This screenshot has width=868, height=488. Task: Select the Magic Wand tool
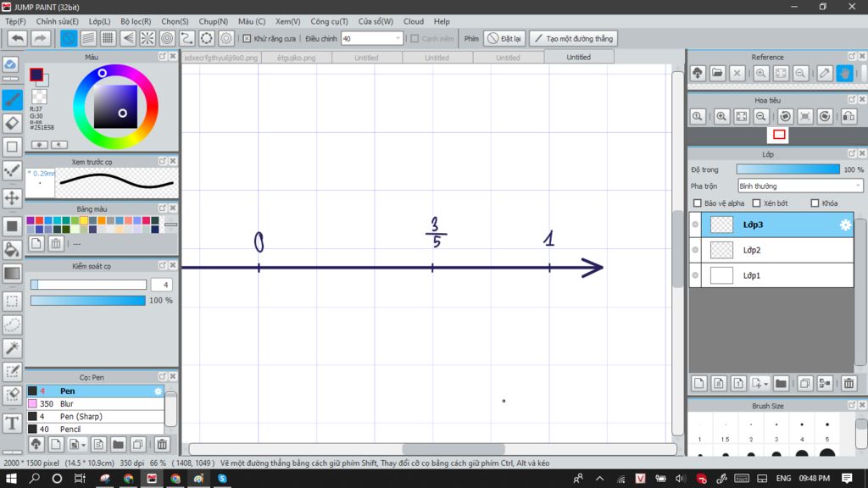pos(12,348)
